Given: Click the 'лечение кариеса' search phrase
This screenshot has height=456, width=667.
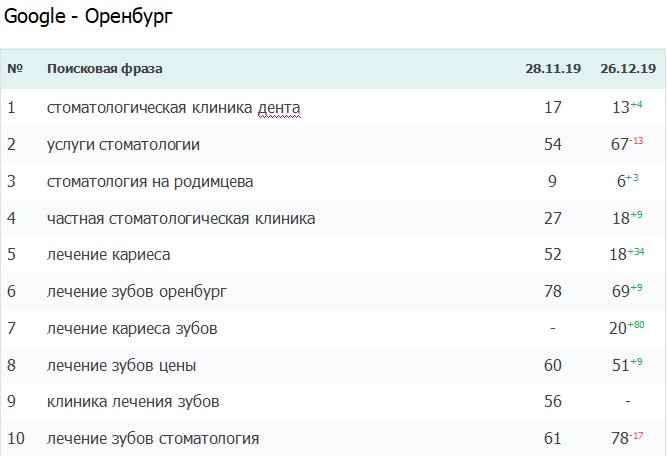Looking at the screenshot, I should [x=108, y=255].
